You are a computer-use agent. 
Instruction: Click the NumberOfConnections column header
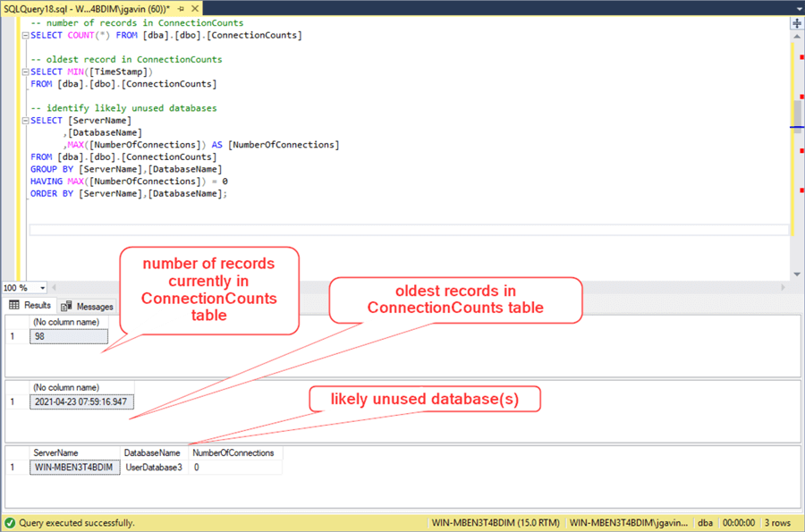click(233, 452)
